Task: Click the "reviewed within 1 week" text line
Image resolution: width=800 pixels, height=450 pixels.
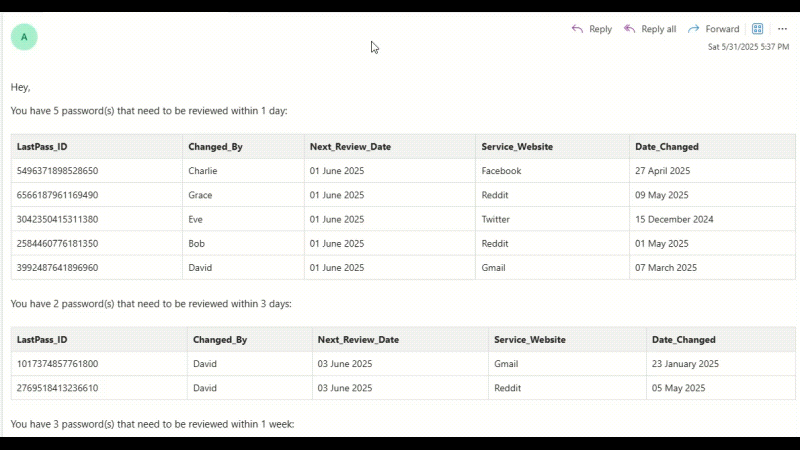Action: (x=152, y=424)
